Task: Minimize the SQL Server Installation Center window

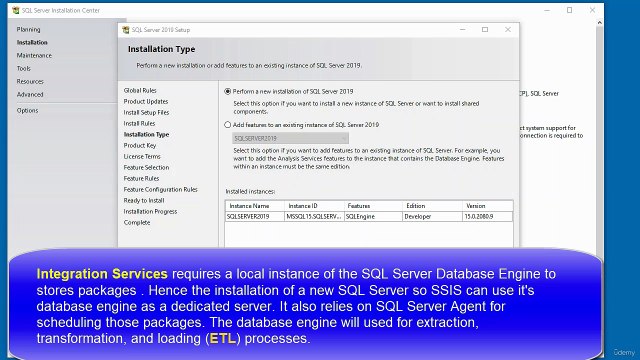Action: (x=547, y=10)
